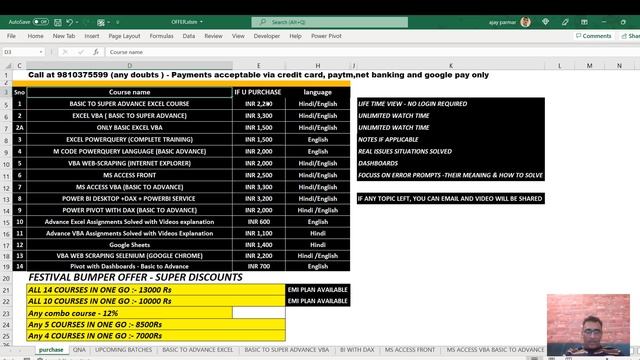Click the IF U PURCHASE header cell
Viewport: 640px width, 360px height.
258,92
